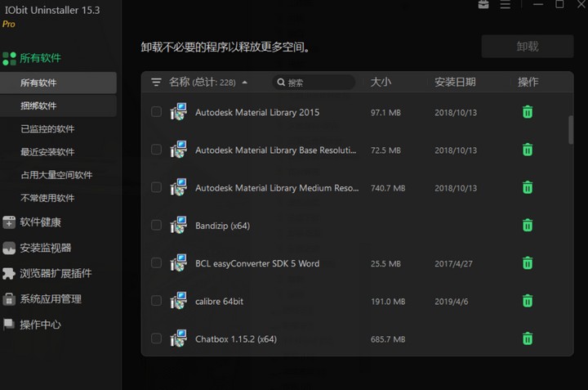Screen dimensions: 588x390
Task: Check the box for Bandizip (x64)
Action: click(x=156, y=225)
